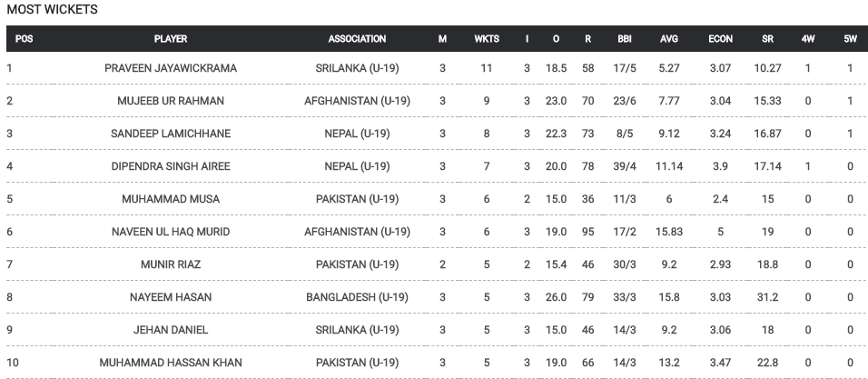Click Munir Riaz player name
868x379 pixels.
(x=171, y=264)
